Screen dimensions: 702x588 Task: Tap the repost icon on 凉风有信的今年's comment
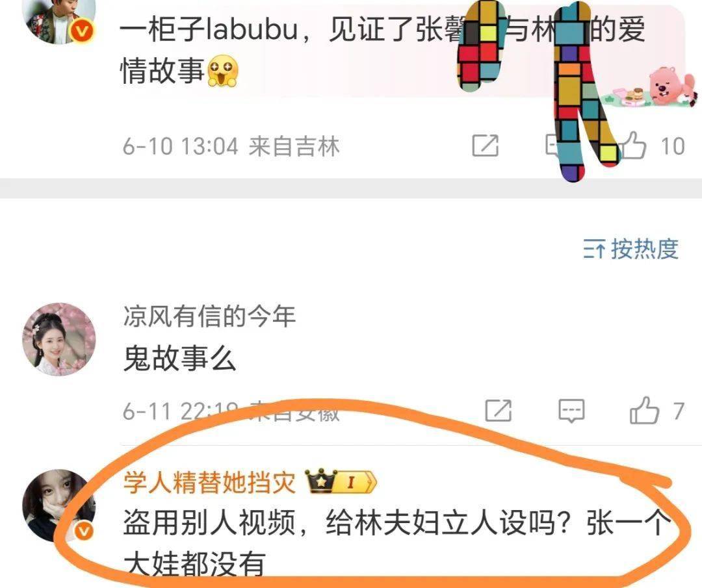[x=499, y=410]
